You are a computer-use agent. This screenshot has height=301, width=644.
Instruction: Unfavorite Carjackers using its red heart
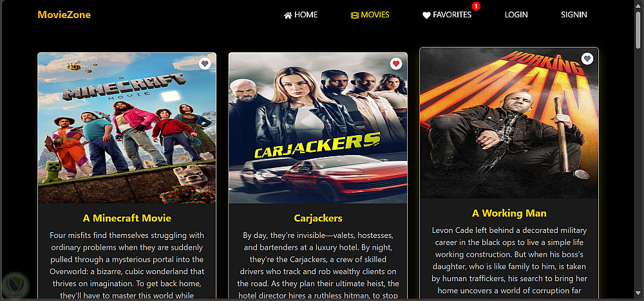[x=396, y=64]
